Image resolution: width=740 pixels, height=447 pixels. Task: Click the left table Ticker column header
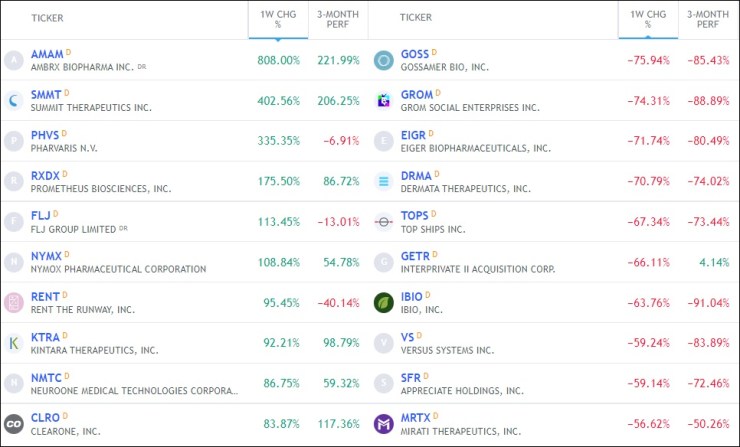tap(48, 18)
